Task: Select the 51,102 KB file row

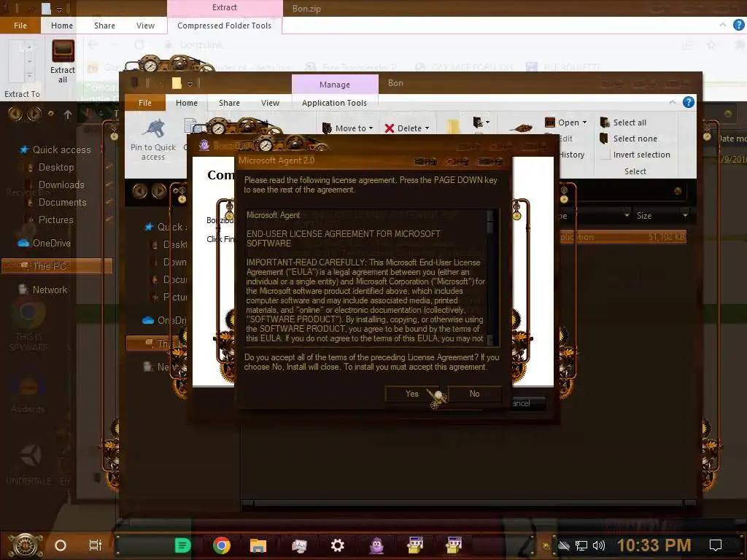Action: coord(623,237)
